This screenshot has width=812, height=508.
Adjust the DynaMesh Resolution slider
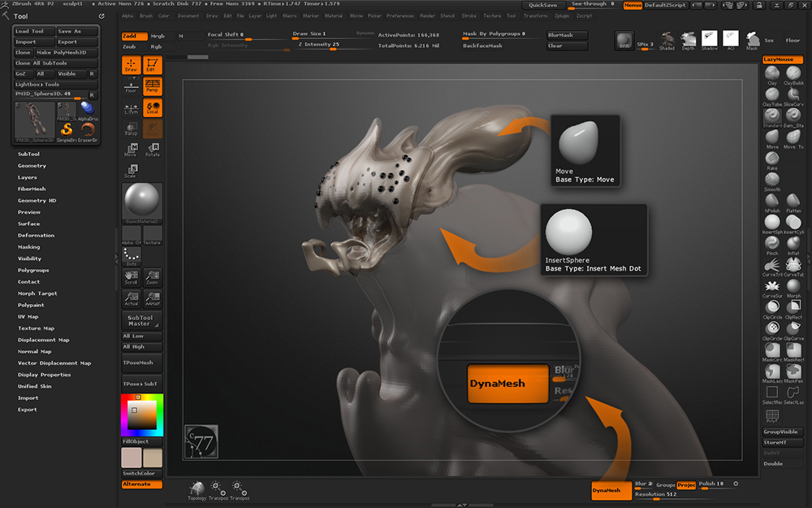[665, 495]
